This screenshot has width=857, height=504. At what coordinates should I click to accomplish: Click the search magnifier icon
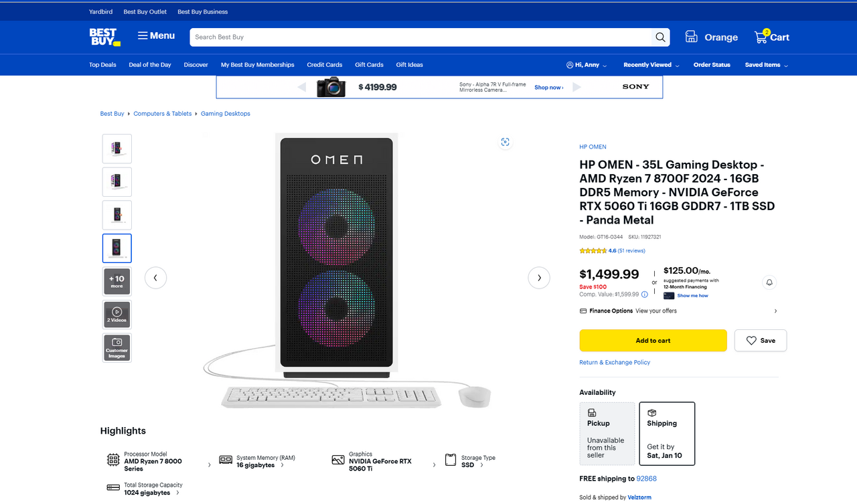point(660,37)
